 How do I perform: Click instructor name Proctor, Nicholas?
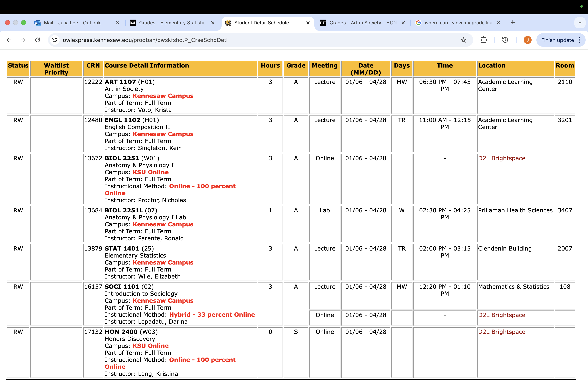point(162,200)
